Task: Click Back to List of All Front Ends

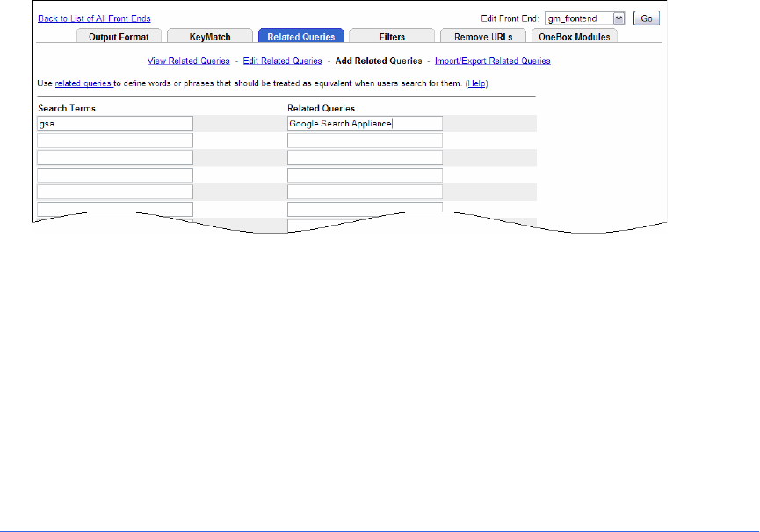Action: click(94, 18)
